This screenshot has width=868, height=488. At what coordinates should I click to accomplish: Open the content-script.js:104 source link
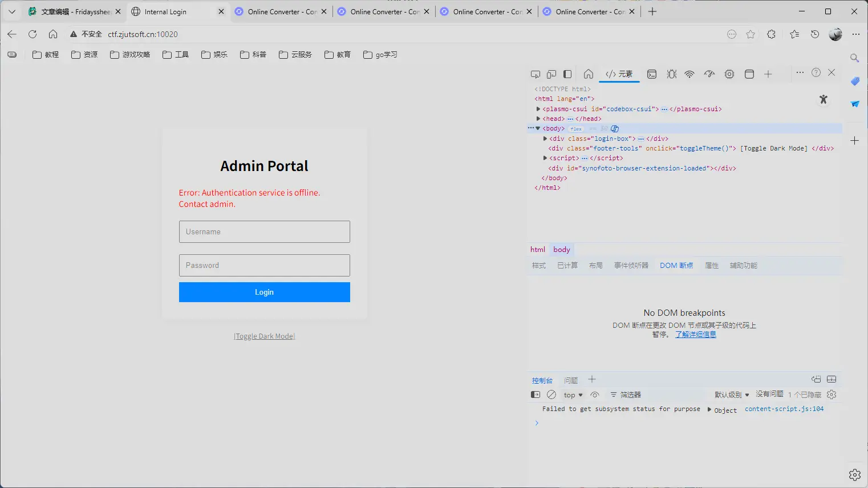pyautogui.click(x=784, y=409)
